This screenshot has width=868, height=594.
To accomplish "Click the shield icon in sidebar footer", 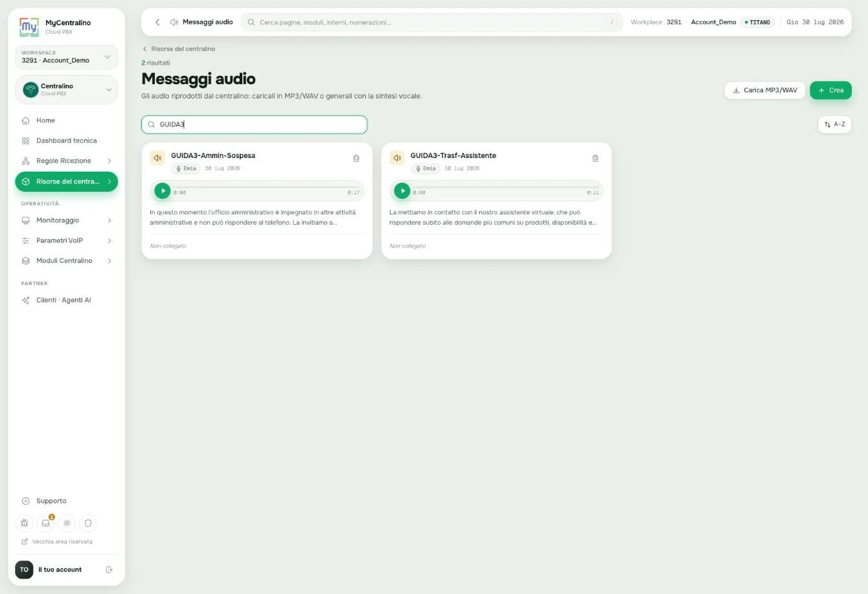I will pos(88,523).
